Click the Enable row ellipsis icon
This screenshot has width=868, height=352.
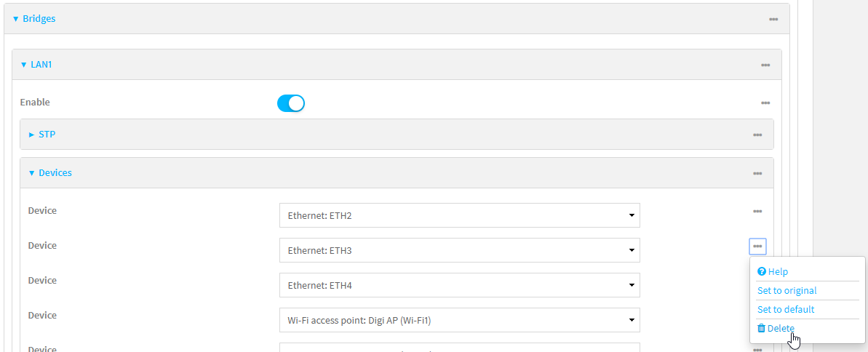765,103
